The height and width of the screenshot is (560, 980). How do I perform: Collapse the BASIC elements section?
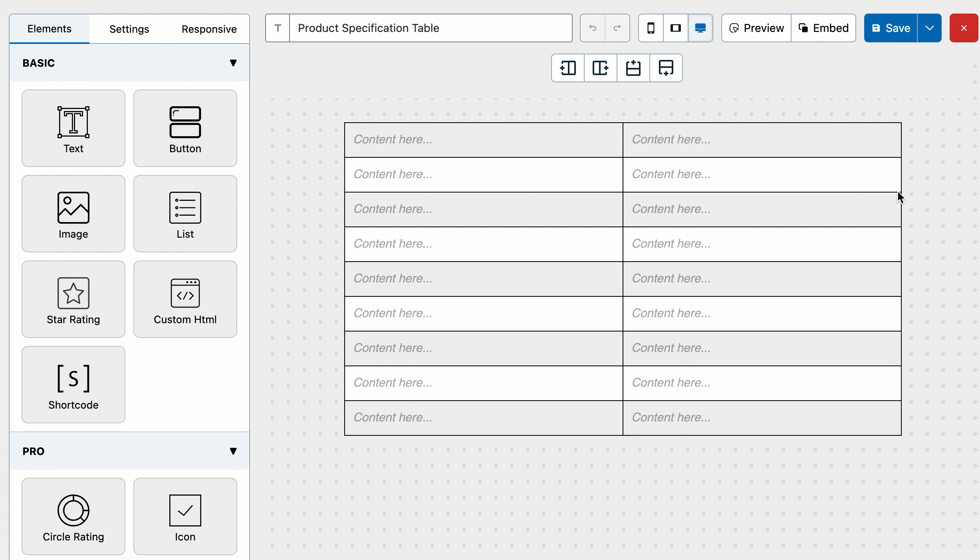click(x=233, y=63)
